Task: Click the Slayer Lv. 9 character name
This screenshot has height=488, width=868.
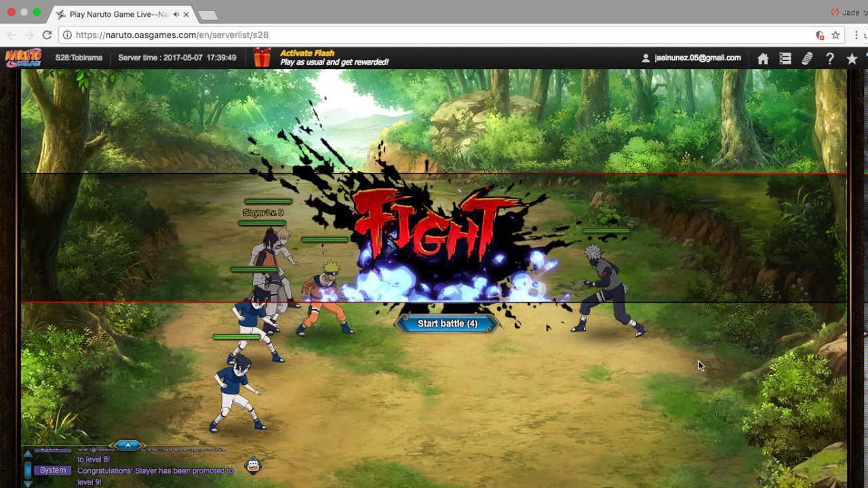Action: (x=263, y=213)
